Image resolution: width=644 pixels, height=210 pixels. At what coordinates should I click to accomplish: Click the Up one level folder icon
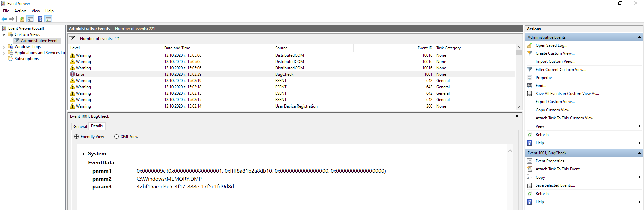click(x=22, y=19)
